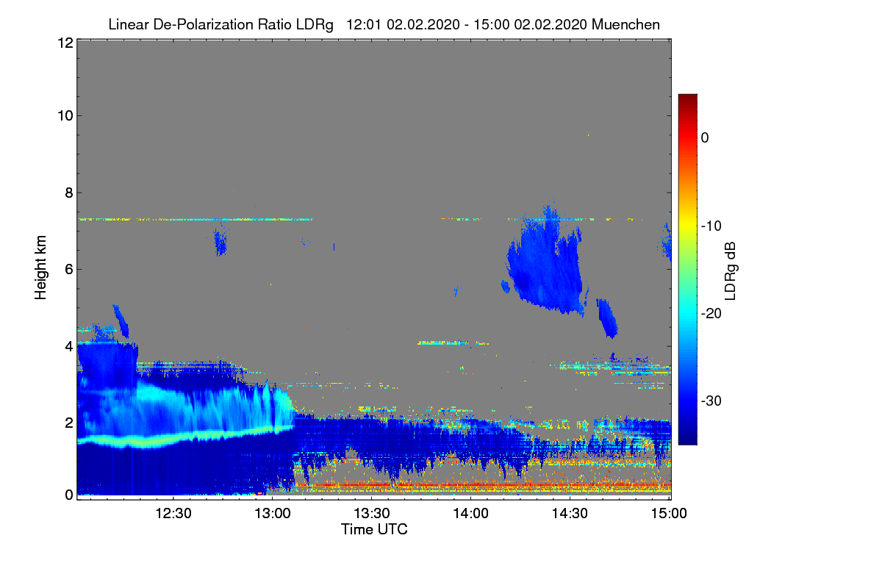Click the height tick label 6
This screenshot has height=588, width=882.
pos(68,269)
